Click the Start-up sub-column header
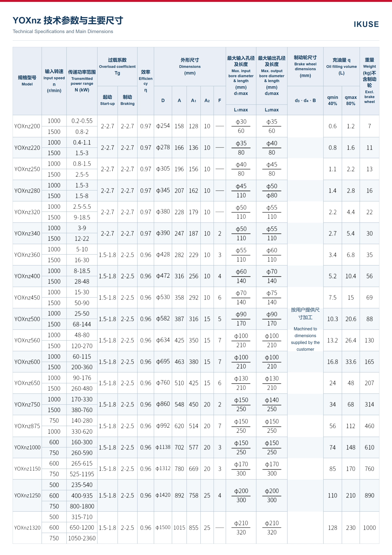392x555 pixels. [107, 100]
